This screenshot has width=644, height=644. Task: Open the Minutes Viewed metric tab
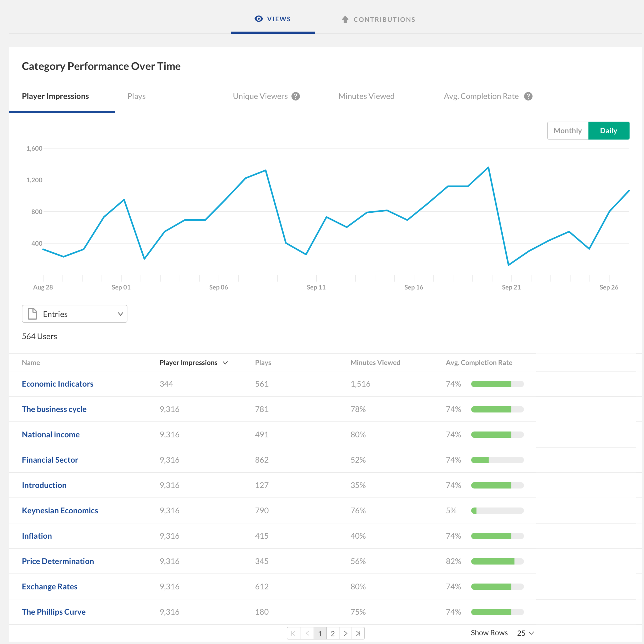(x=366, y=96)
